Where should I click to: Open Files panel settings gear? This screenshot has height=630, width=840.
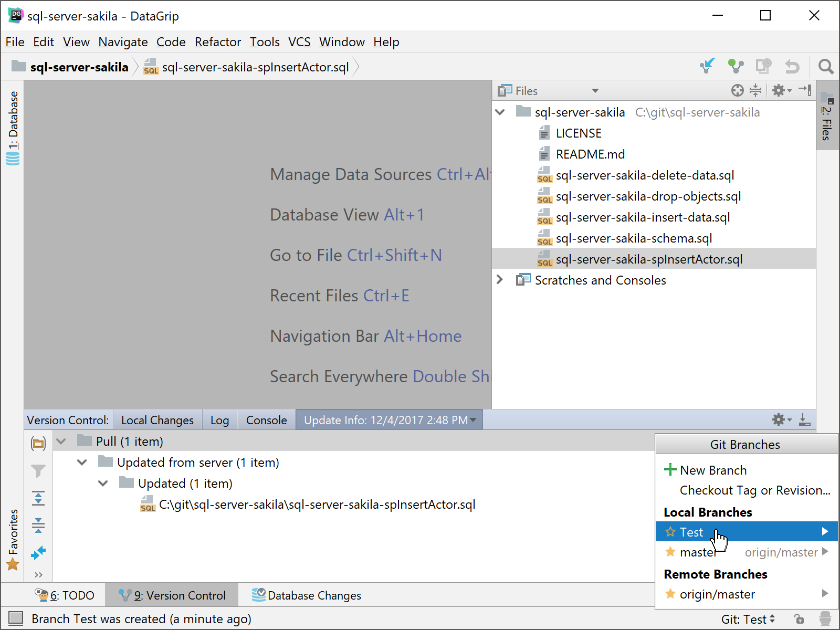pyautogui.click(x=781, y=90)
